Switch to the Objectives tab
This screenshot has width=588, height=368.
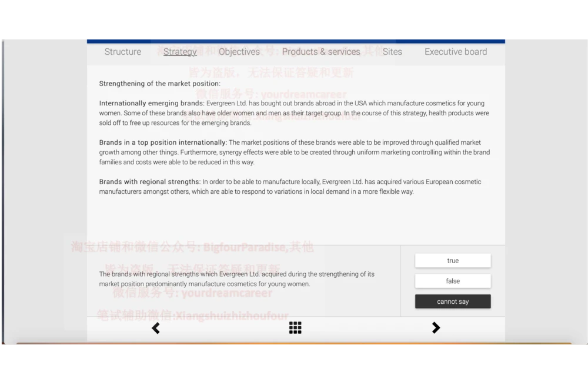click(239, 52)
